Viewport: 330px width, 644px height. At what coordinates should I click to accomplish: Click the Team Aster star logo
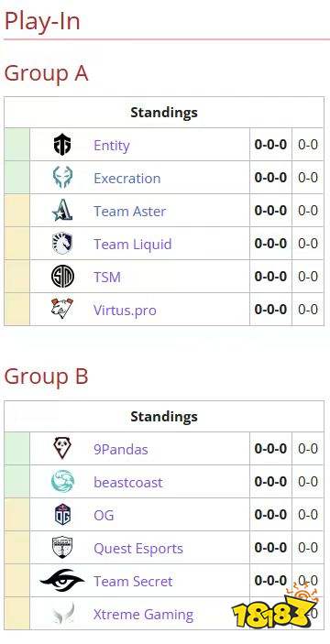62,211
